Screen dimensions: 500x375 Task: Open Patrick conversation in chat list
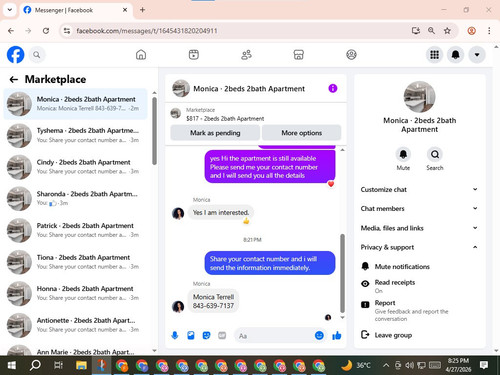point(75,230)
